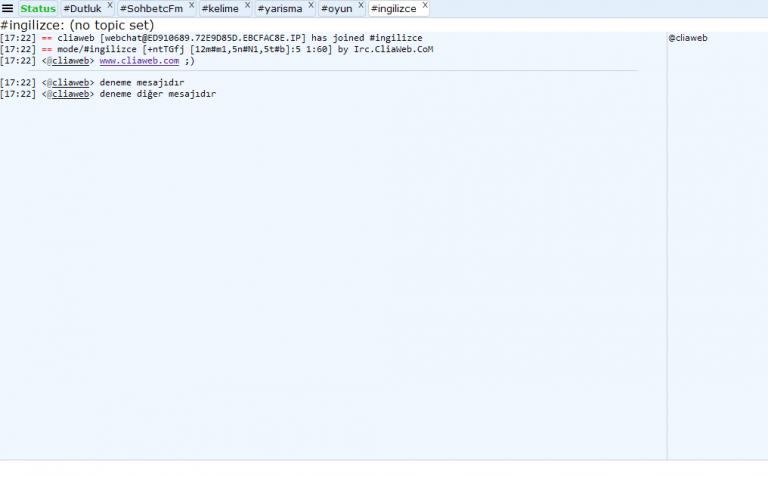Focus the message input box at bottom

(x=384, y=468)
